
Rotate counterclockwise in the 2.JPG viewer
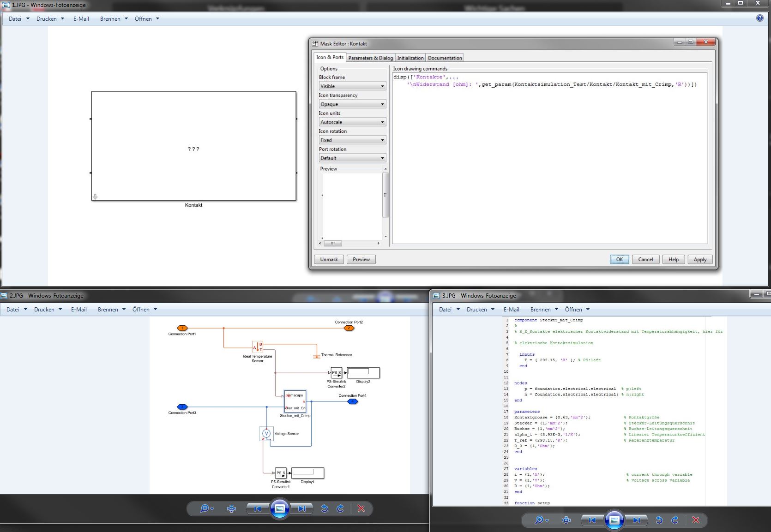click(x=325, y=508)
